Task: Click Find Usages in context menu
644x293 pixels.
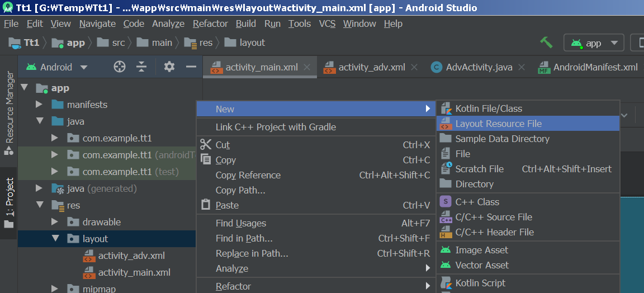Action: (x=315, y=223)
